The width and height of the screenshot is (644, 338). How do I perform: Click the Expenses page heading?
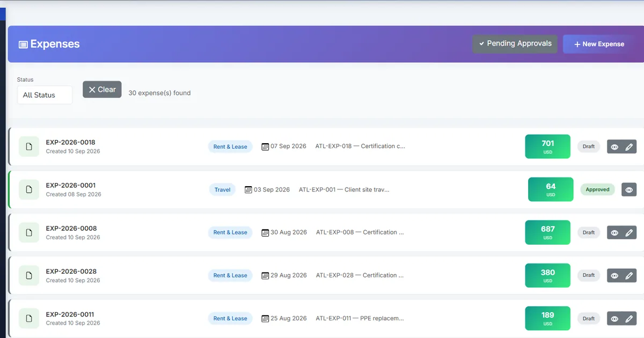(55, 44)
